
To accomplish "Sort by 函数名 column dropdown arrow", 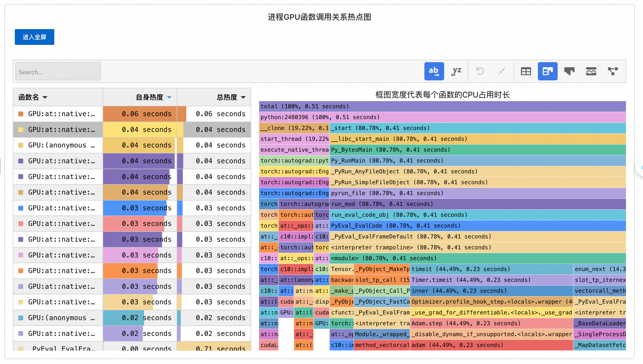I will 45,97.
